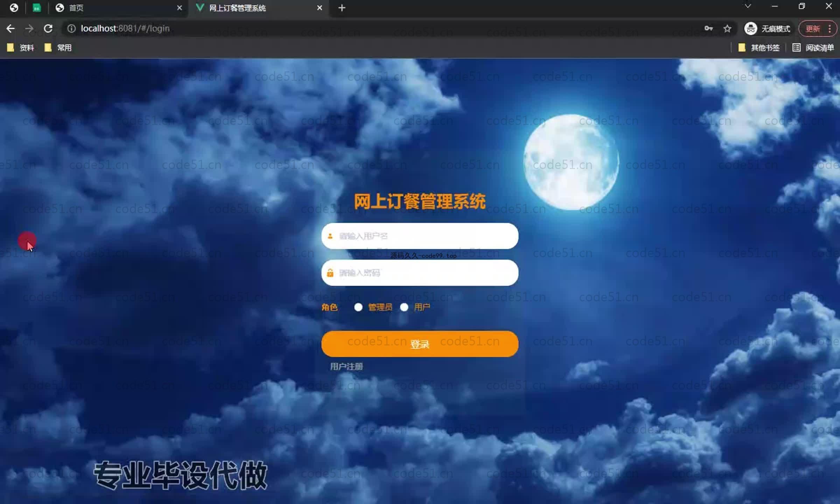The width and height of the screenshot is (840, 504).
Task: View site info icon beside localhost address
Action: (71, 28)
